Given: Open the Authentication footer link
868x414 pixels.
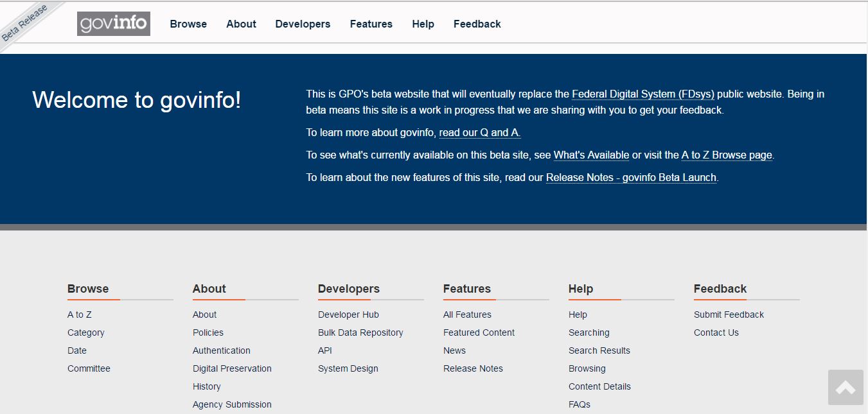Looking at the screenshot, I should 222,350.
